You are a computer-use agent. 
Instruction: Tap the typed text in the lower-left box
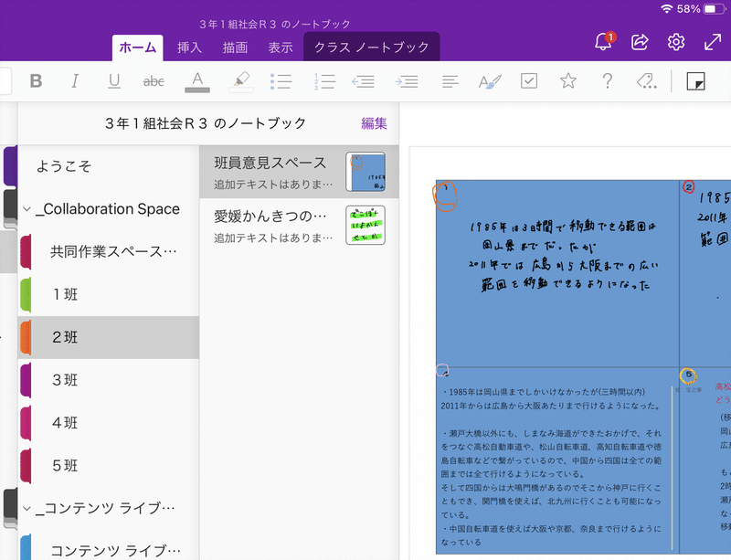coord(551,467)
